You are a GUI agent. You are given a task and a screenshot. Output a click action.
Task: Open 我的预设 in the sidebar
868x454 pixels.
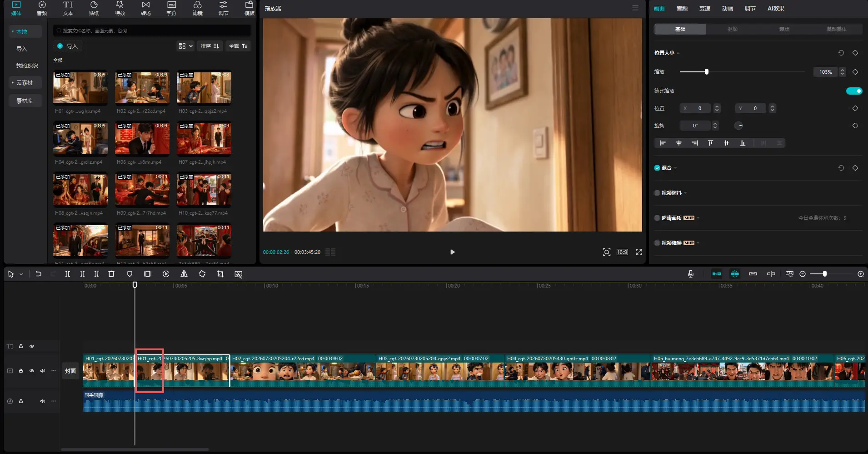click(x=27, y=65)
